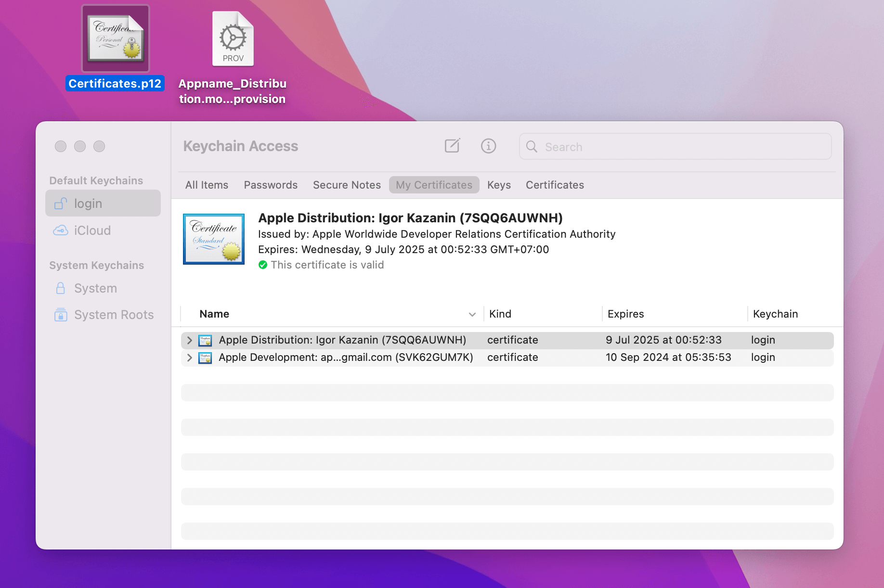The width and height of the screenshot is (884, 588).
Task: Click the new keychain item compose icon
Action: tap(452, 146)
